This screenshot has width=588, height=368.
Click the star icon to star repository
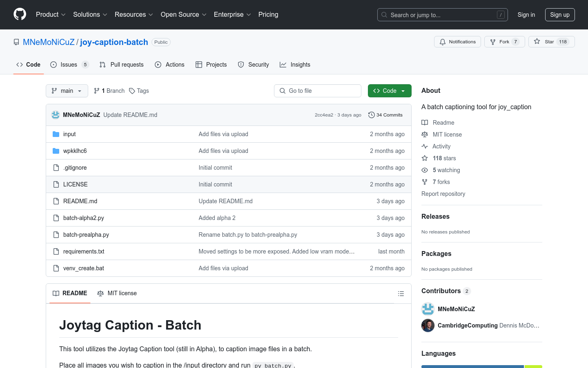(x=537, y=42)
